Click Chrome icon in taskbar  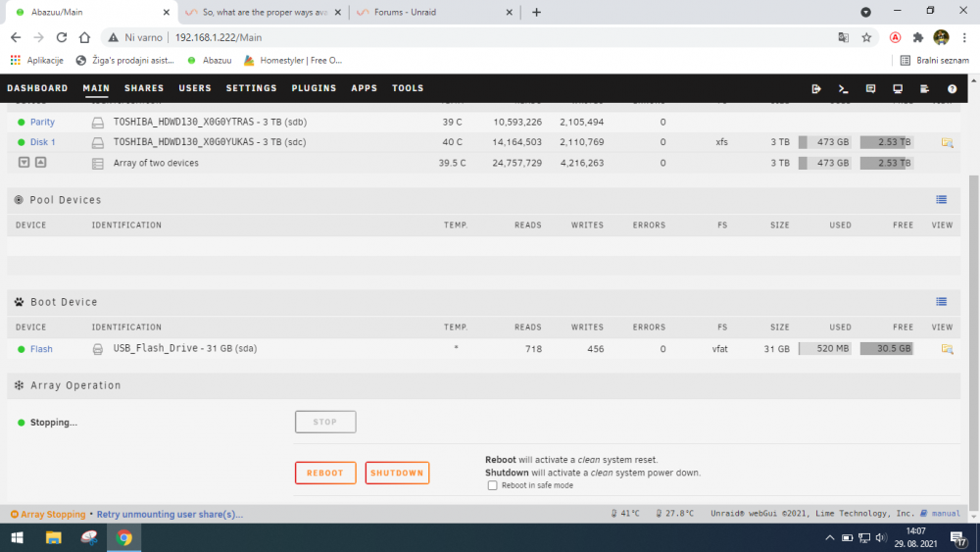click(123, 537)
